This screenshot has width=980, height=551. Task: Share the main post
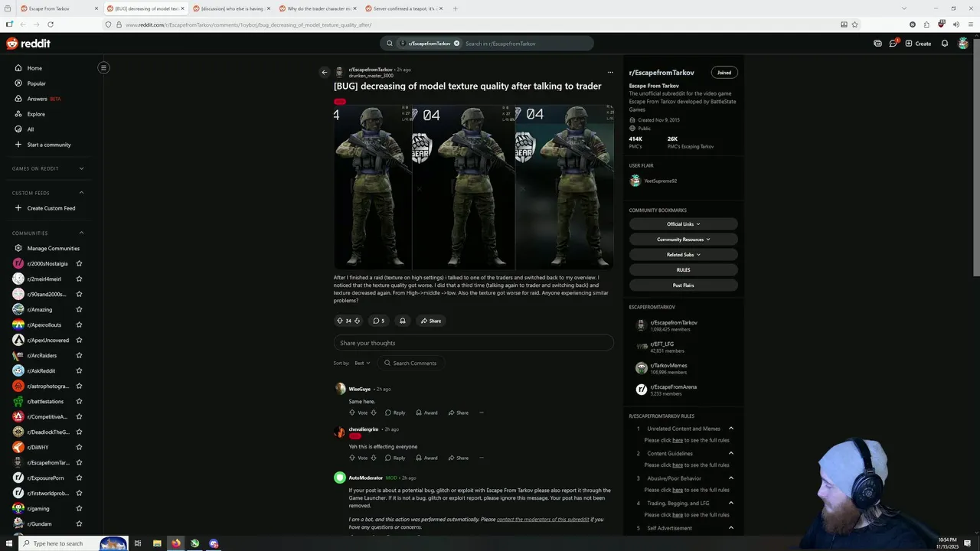pos(431,321)
